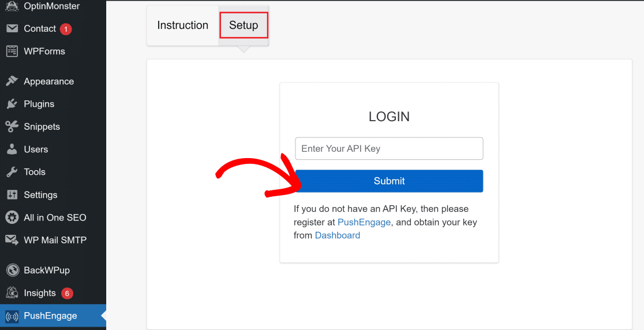Open WP Mail SMTP menu item

(55, 240)
